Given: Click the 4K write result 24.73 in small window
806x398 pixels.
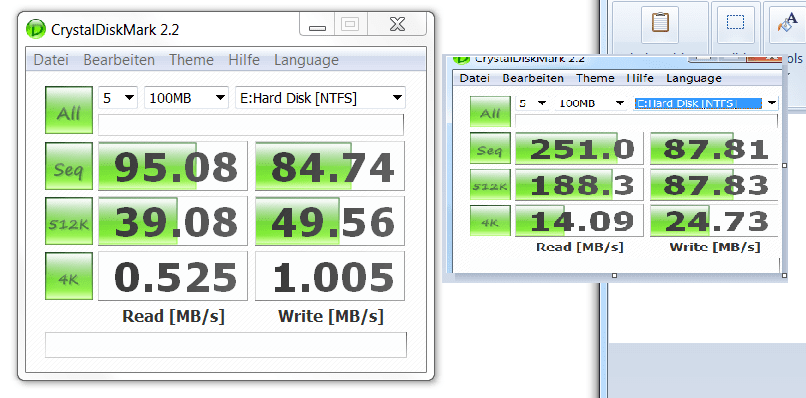Looking at the screenshot, I should pyautogui.click(x=715, y=221).
